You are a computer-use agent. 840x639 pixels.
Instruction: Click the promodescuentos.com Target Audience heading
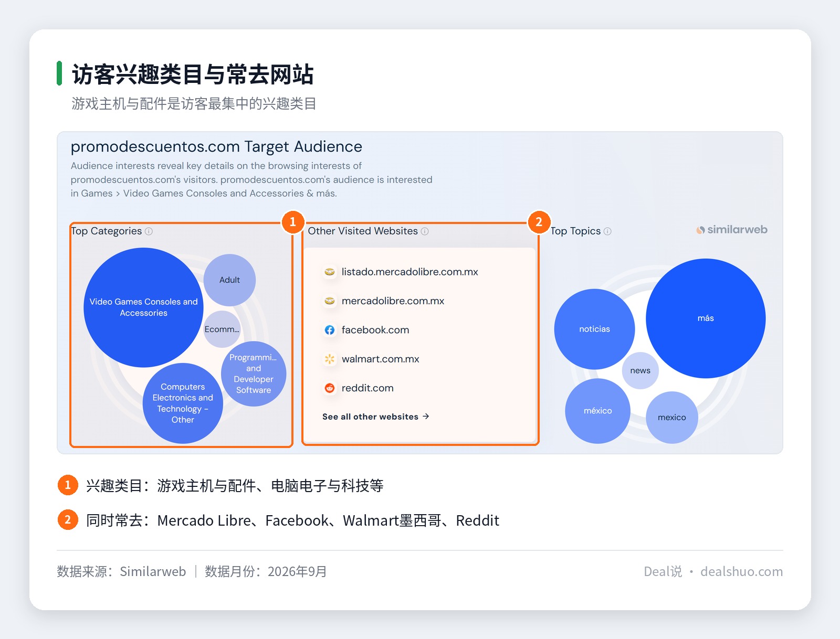click(216, 147)
